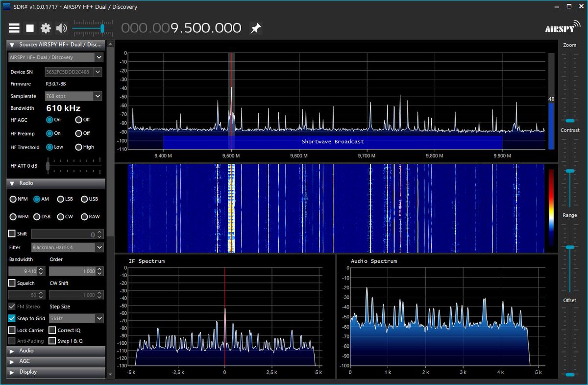The height and width of the screenshot is (385, 588).
Task: Open the settings gear icon
Action: tap(46, 28)
